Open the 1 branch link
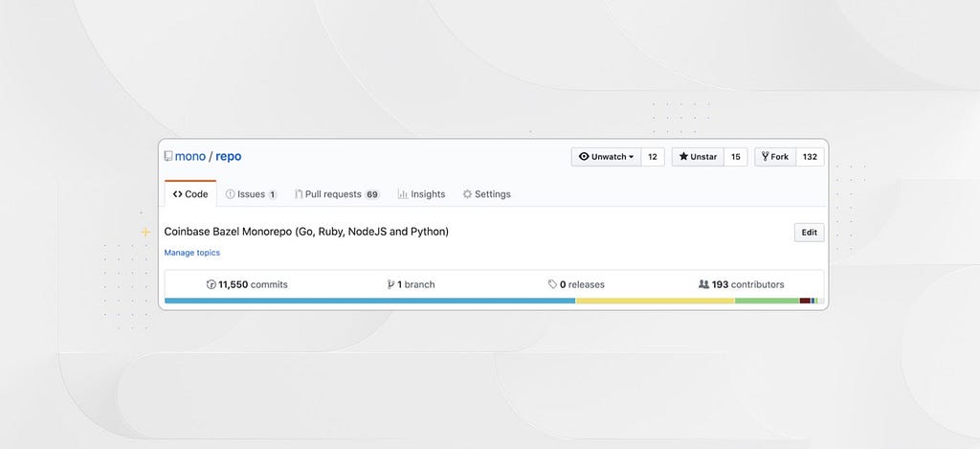Viewport: 980px width, 449px height. point(411,284)
